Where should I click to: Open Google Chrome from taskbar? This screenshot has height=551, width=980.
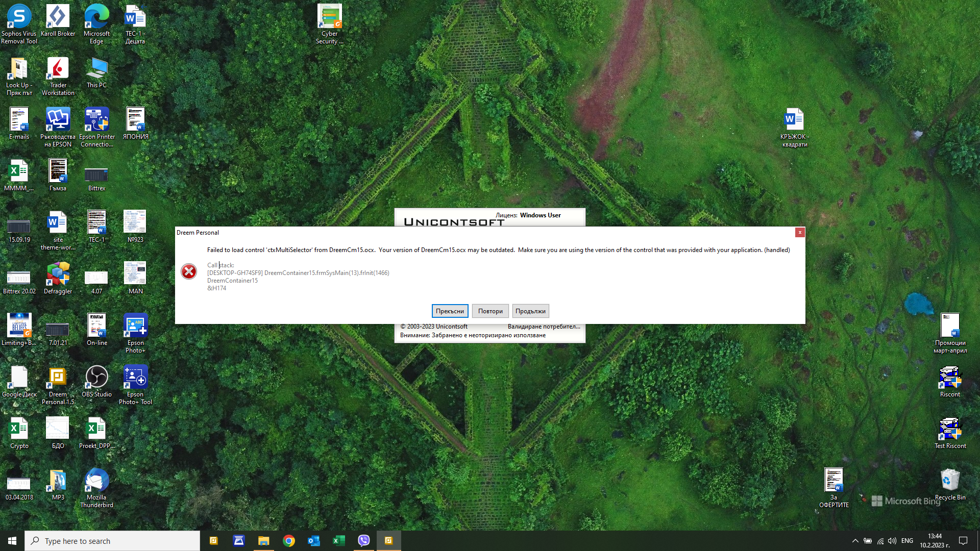289,541
